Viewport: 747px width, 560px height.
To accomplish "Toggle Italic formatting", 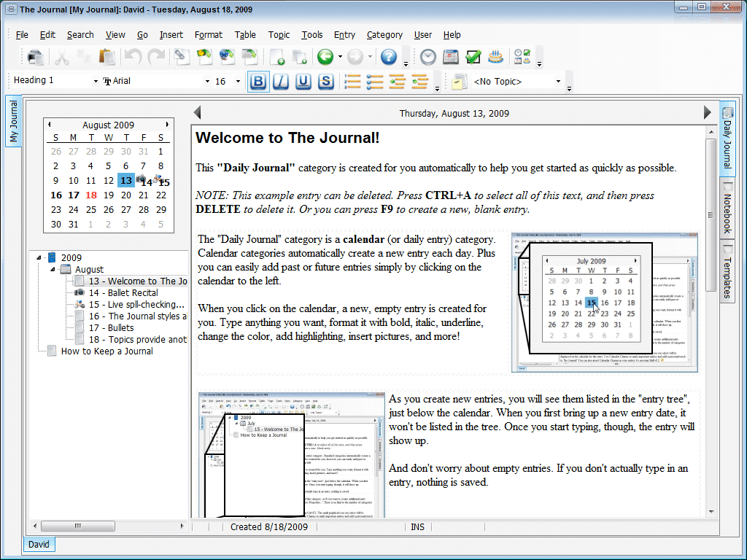I will [281, 82].
